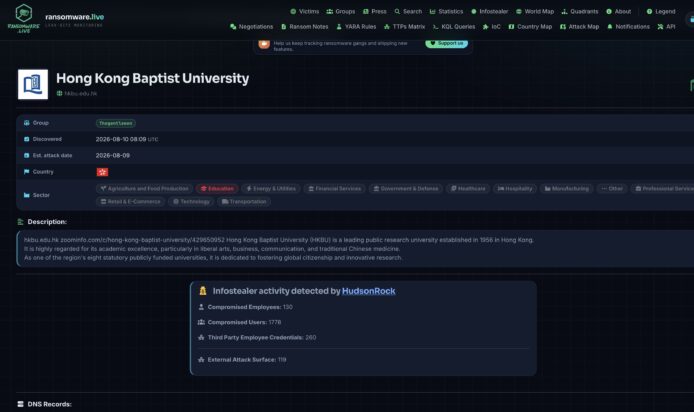This screenshot has width=694, height=412.
Task: Open the About page
Action: (619, 12)
